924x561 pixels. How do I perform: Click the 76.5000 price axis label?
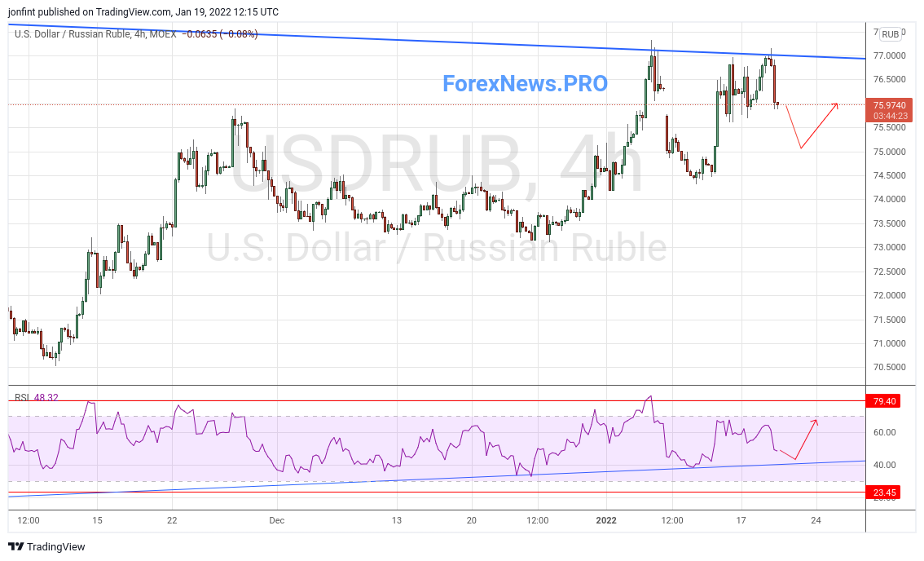pos(889,80)
